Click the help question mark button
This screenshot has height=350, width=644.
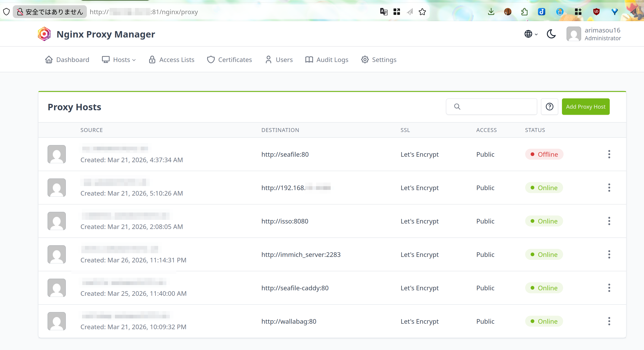tap(549, 107)
